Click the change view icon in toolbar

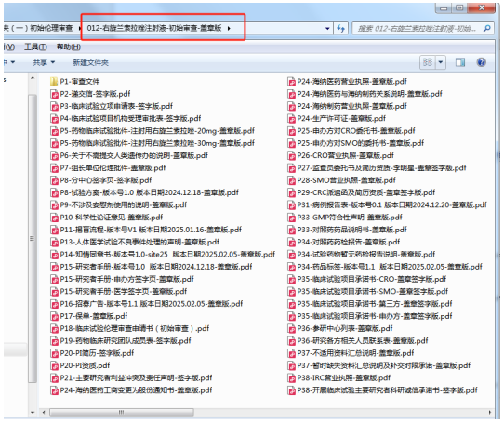pyautogui.click(x=428, y=62)
